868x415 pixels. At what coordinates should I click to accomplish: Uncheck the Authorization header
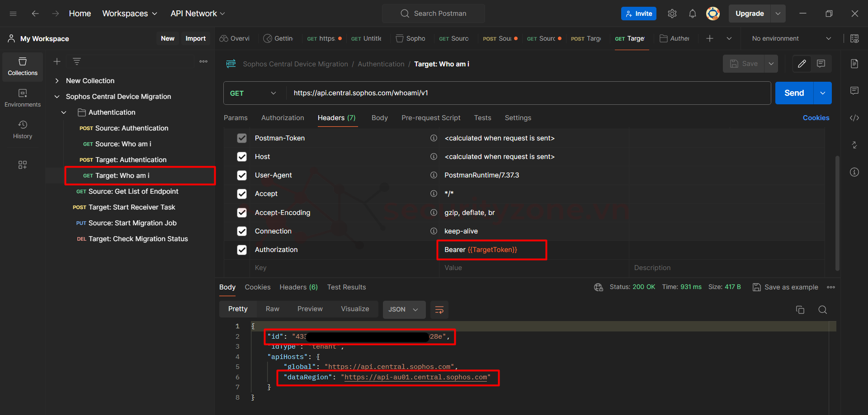point(242,250)
